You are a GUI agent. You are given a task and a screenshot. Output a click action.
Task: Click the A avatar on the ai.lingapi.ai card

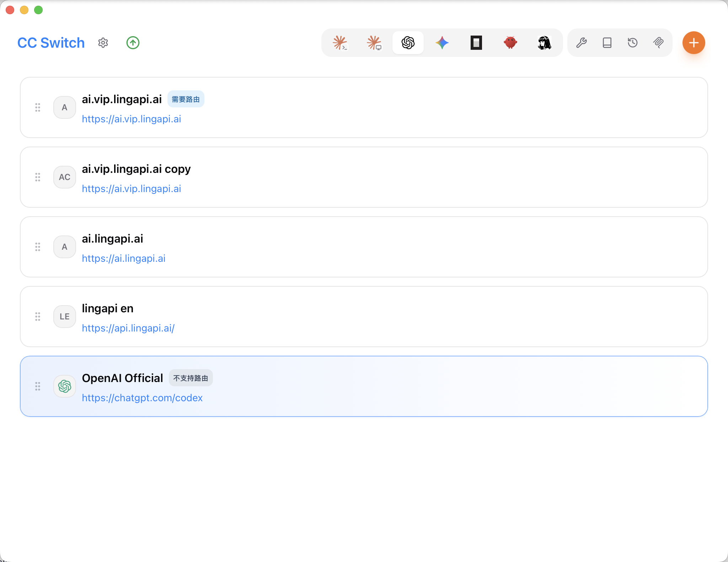(65, 247)
